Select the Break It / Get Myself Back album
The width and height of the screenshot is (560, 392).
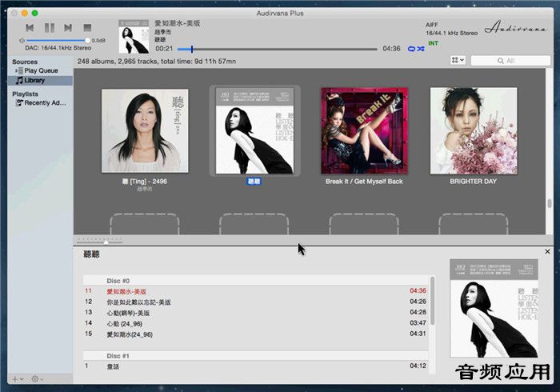tap(364, 130)
